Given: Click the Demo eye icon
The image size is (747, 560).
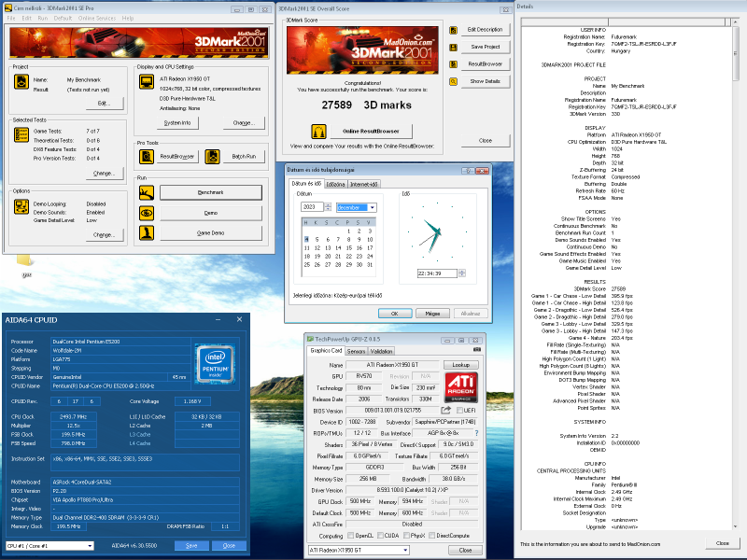Looking at the screenshot, I should [x=147, y=213].
